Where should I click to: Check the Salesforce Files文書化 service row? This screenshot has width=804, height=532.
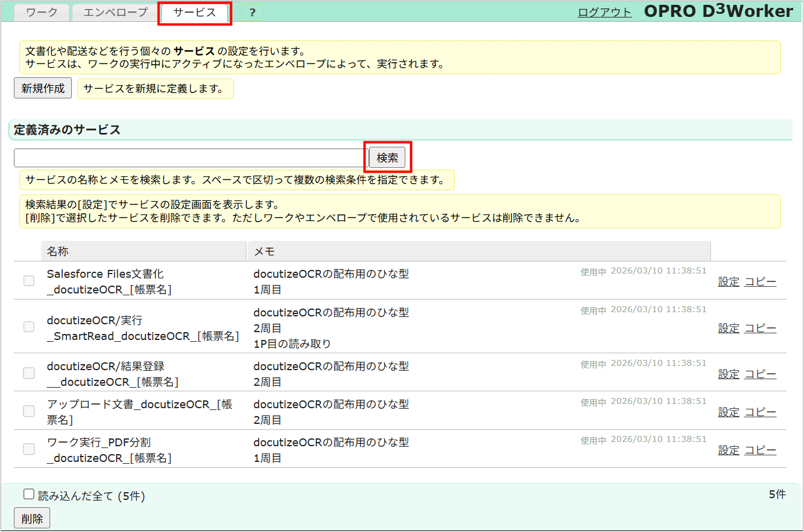click(x=28, y=281)
